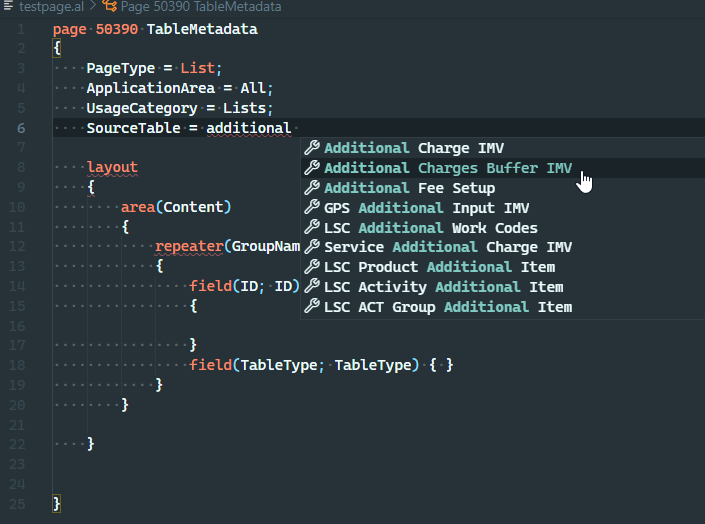Click 'SourceTable' property on line 6
705x524 pixels.
coord(134,128)
